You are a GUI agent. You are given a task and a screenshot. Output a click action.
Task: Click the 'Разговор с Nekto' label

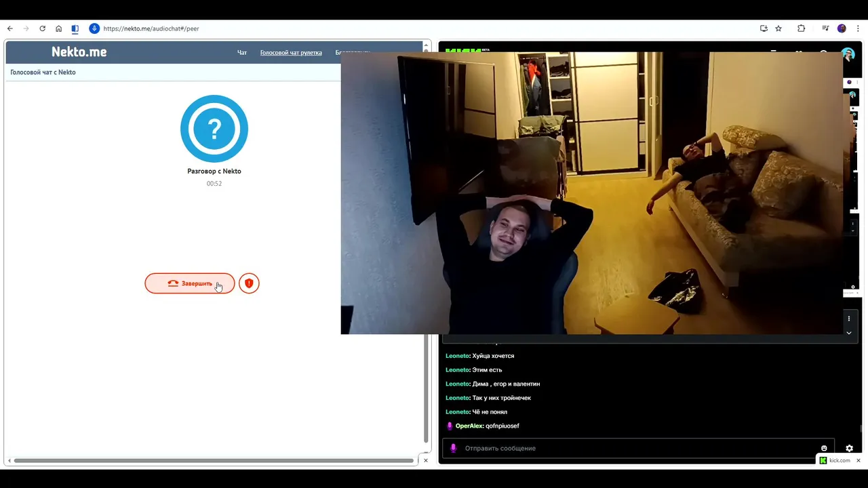214,171
